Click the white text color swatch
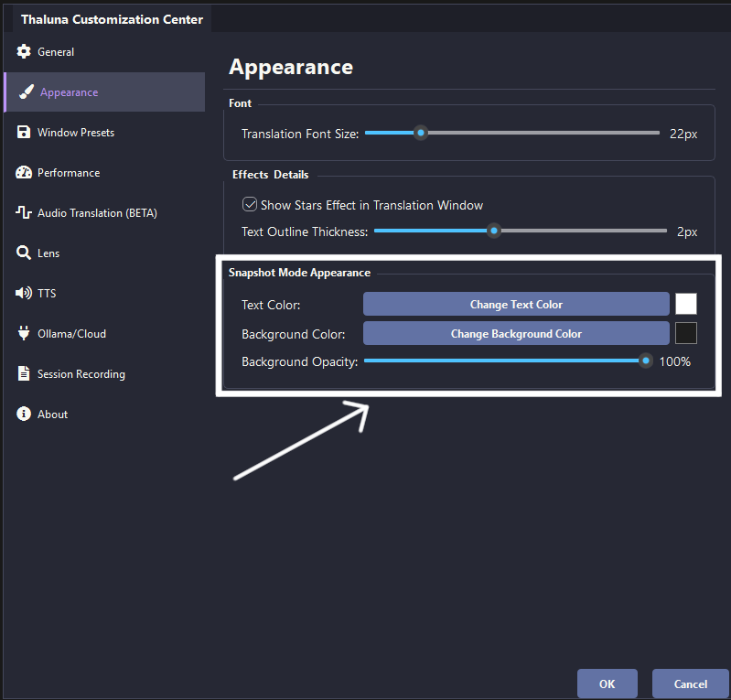 click(x=686, y=304)
